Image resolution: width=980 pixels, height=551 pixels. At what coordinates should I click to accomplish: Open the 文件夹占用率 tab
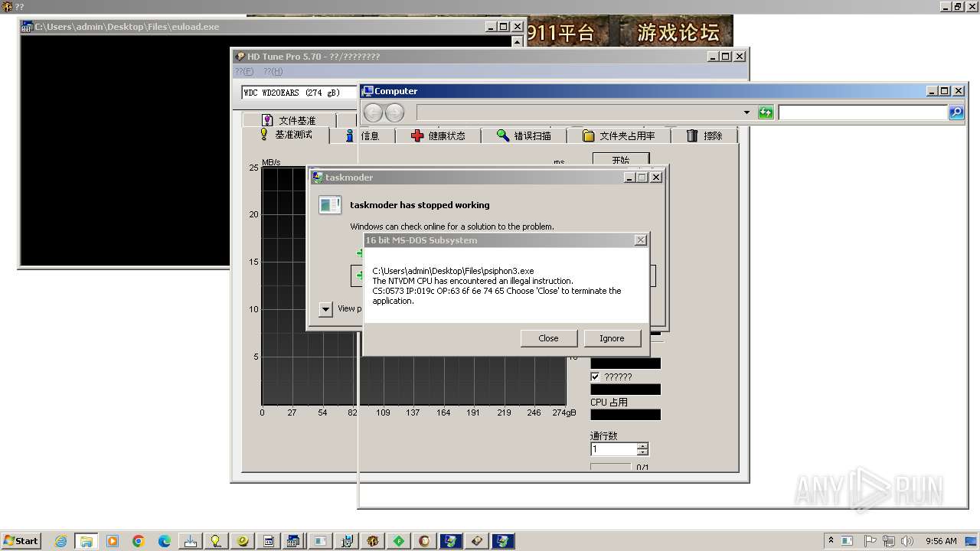(619, 135)
